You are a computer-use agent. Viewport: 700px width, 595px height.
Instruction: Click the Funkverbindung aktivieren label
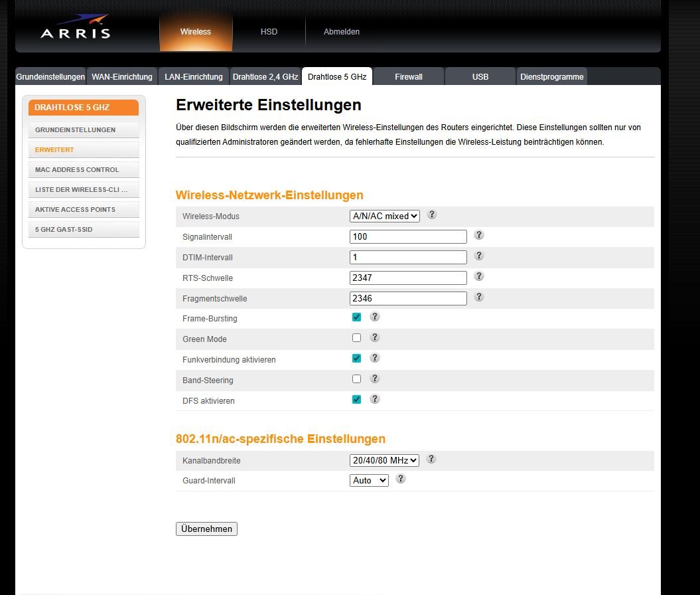pos(229,360)
